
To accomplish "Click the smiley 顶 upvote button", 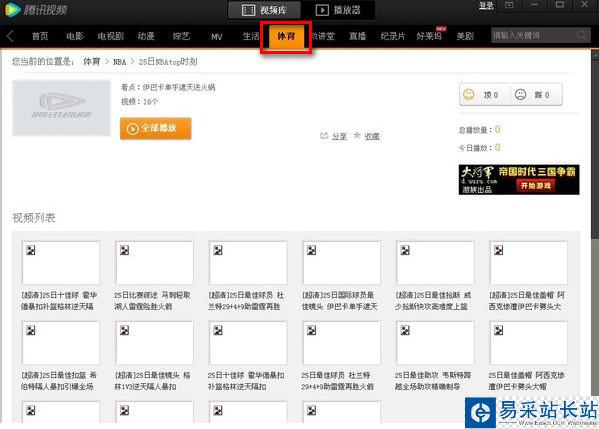I will click(484, 94).
